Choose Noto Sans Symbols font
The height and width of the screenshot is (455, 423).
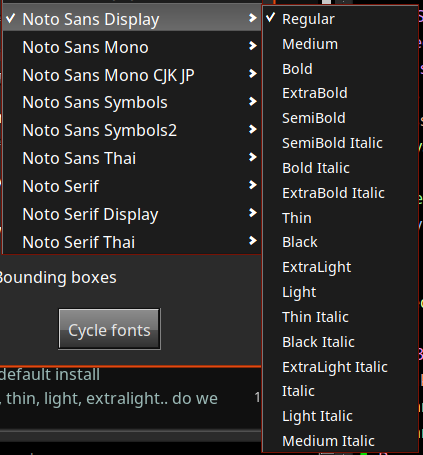(132, 102)
